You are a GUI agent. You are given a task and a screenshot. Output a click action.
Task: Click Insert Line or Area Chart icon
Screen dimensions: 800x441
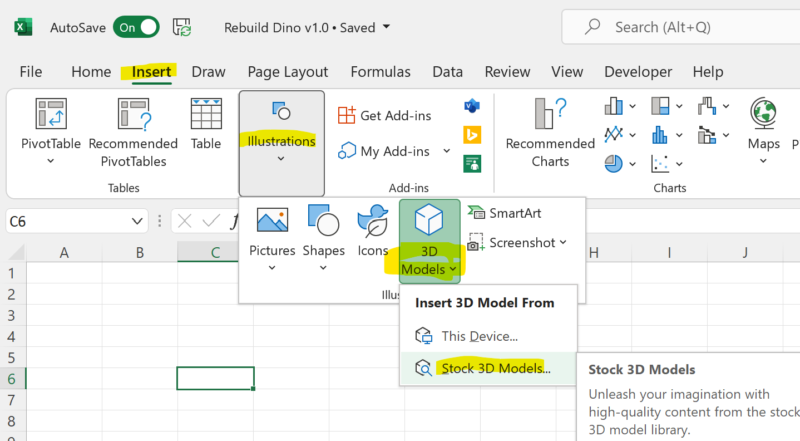coord(613,135)
